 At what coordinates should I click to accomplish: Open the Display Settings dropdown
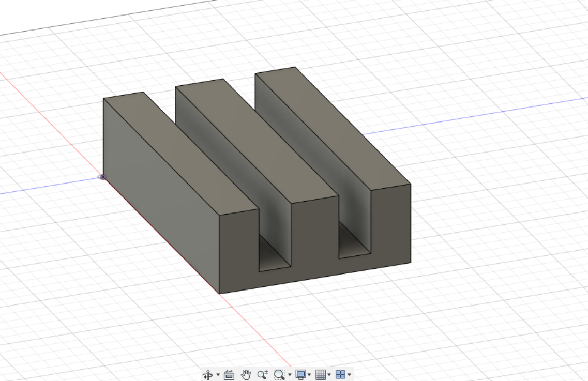tap(309, 374)
